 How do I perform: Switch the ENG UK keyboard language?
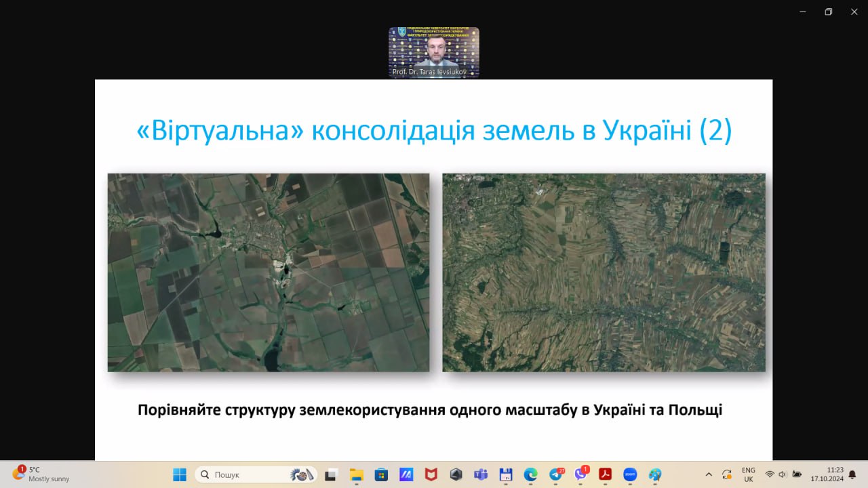(x=748, y=474)
